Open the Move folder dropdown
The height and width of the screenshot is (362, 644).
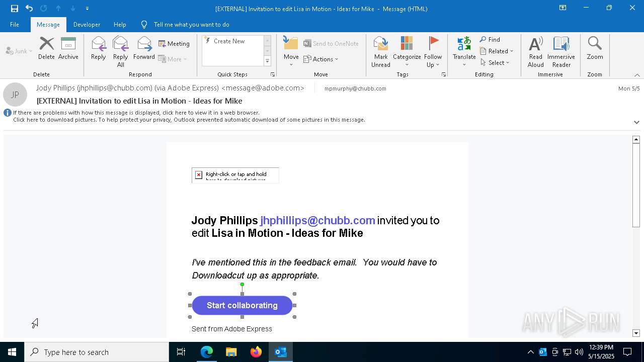(x=291, y=52)
